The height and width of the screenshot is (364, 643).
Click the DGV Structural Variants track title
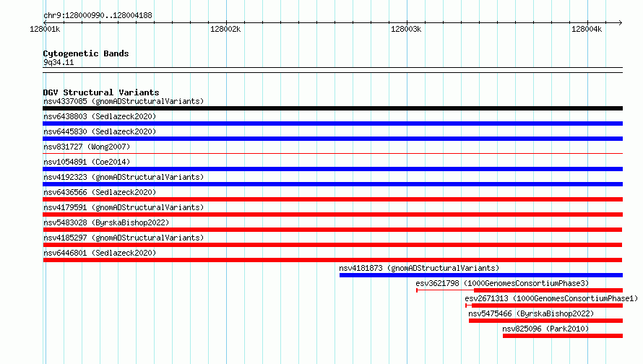pyautogui.click(x=101, y=92)
